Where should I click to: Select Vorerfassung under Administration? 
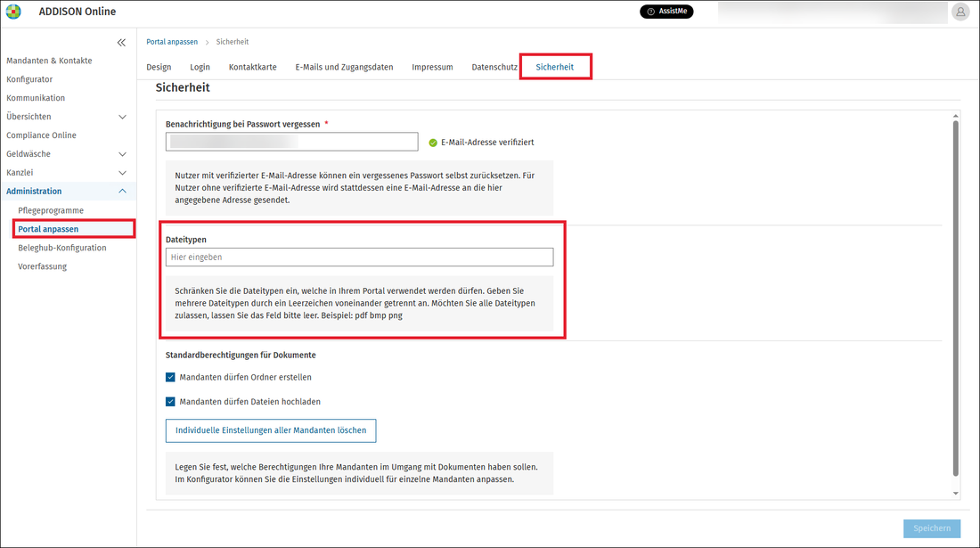pos(43,266)
